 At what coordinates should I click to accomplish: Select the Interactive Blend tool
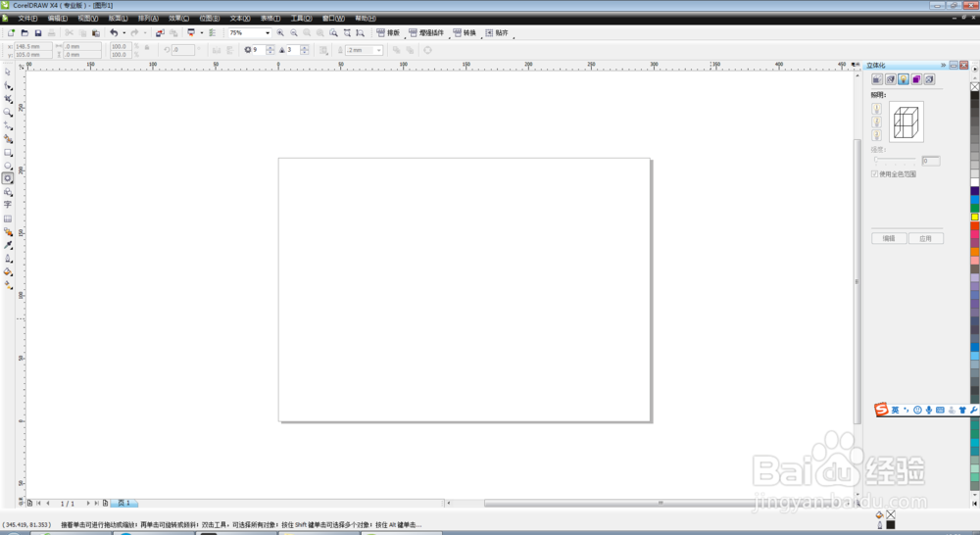point(8,232)
